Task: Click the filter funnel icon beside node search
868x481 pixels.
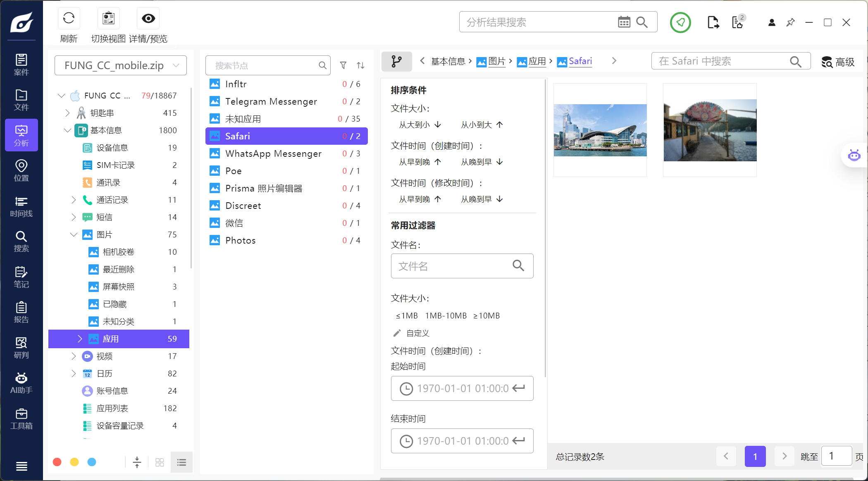Action: (x=343, y=65)
